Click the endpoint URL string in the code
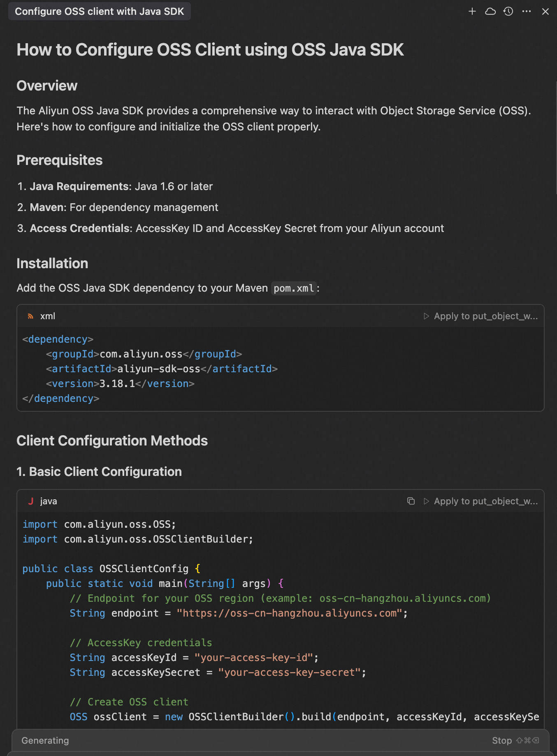Screen dimensions: 557x756 pyautogui.click(x=289, y=613)
